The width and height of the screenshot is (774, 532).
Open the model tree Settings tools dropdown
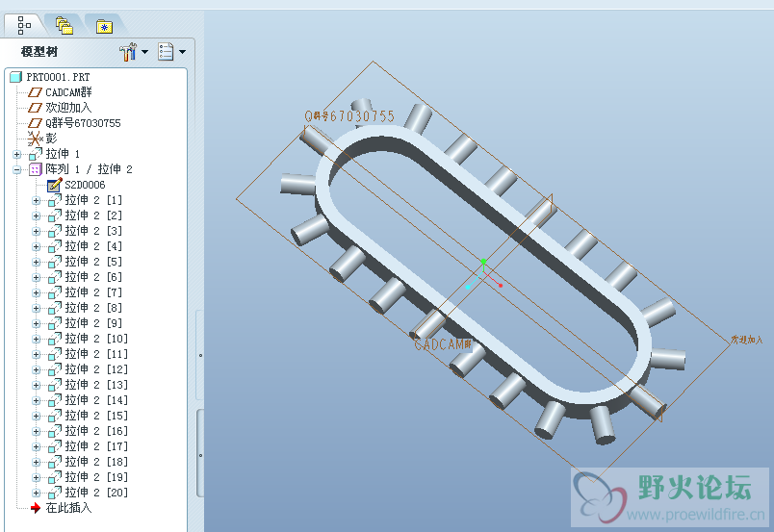pos(133,52)
